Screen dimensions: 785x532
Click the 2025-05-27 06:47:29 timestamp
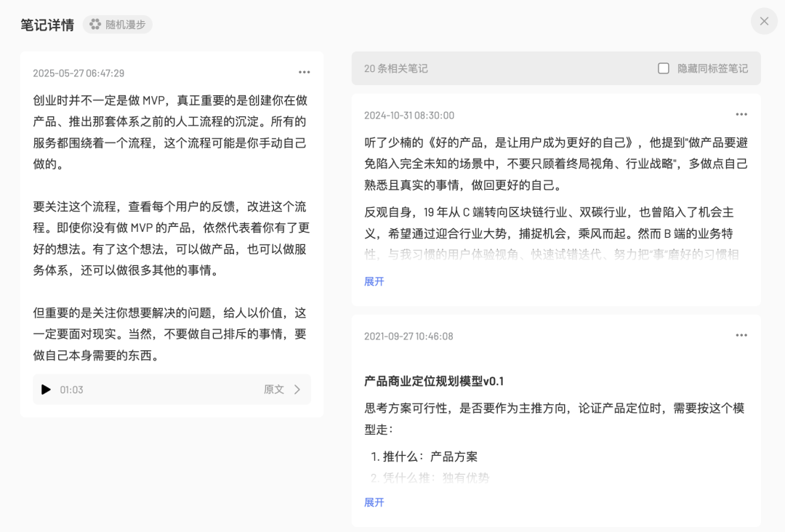78,73
